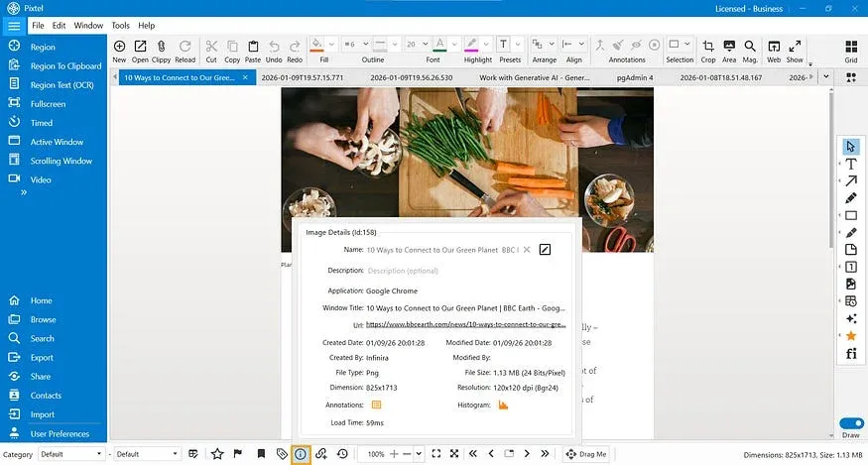Click the tag icon in bottom bar
Image resolution: width=868 pixels, height=465 pixels.
(x=282, y=454)
